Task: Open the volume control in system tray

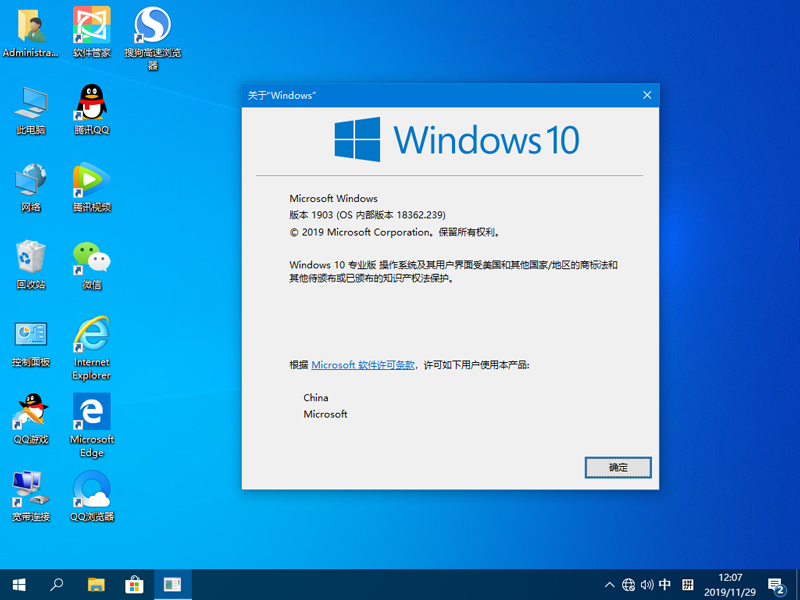Action: pyautogui.click(x=647, y=585)
